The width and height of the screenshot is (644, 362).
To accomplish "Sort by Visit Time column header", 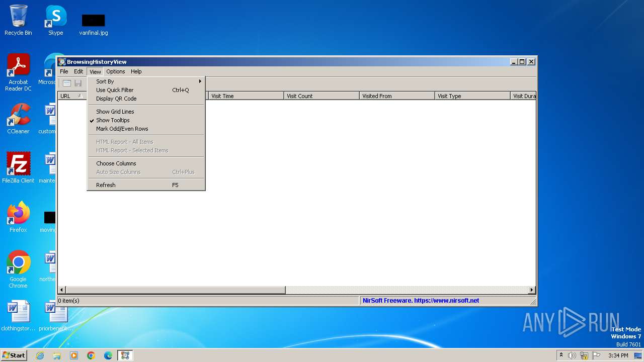I will pos(246,96).
